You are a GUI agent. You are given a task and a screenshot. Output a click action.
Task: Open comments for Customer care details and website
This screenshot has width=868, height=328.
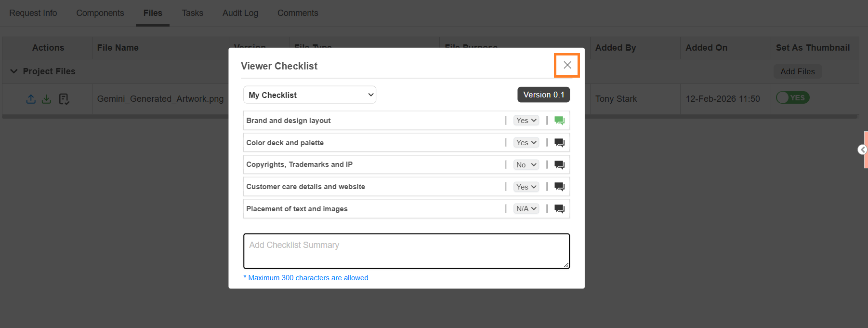(x=559, y=187)
